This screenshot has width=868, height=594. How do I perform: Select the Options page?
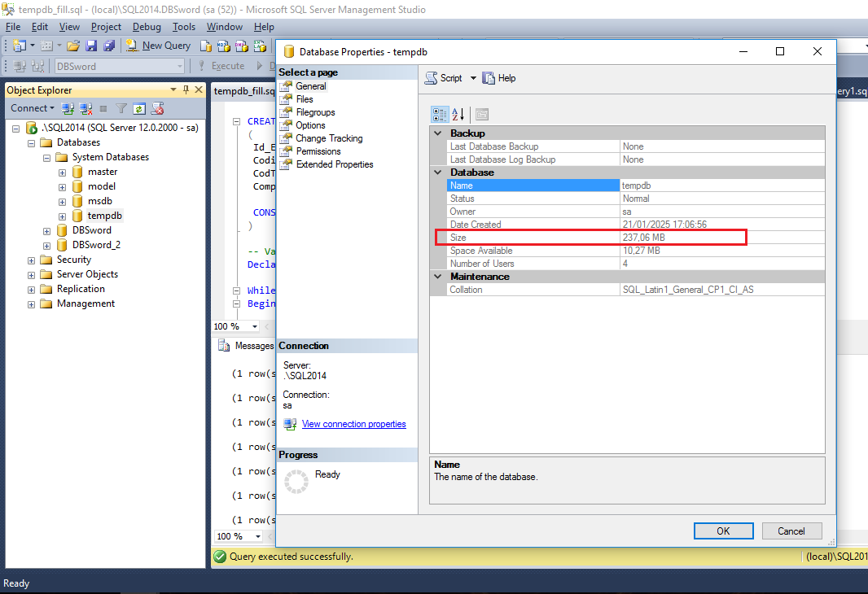click(310, 125)
